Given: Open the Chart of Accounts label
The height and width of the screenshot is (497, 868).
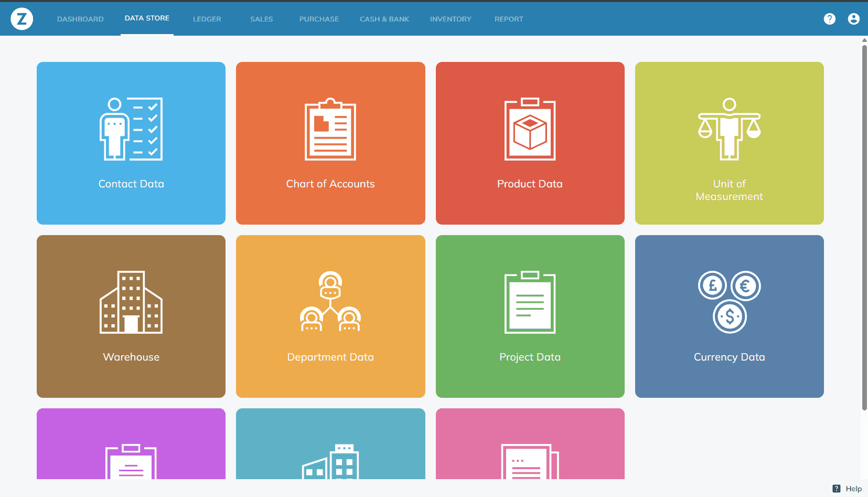Looking at the screenshot, I should tap(330, 184).
